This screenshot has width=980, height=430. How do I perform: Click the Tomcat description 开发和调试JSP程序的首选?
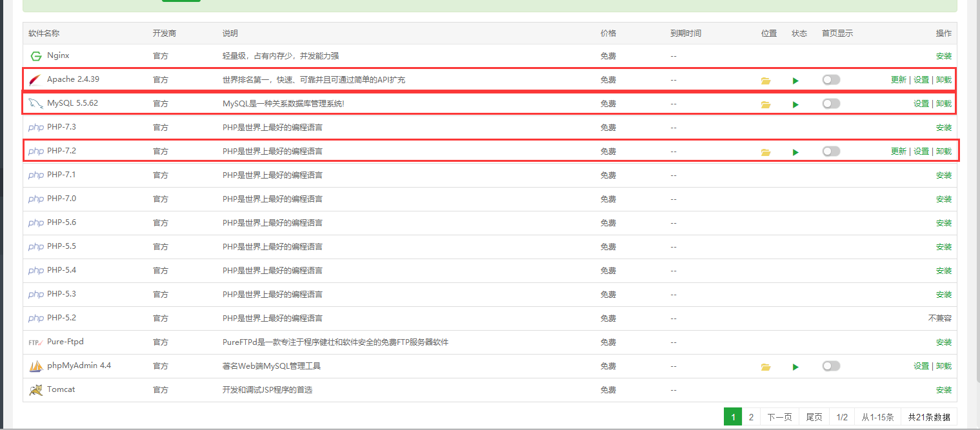coord(268,390)
